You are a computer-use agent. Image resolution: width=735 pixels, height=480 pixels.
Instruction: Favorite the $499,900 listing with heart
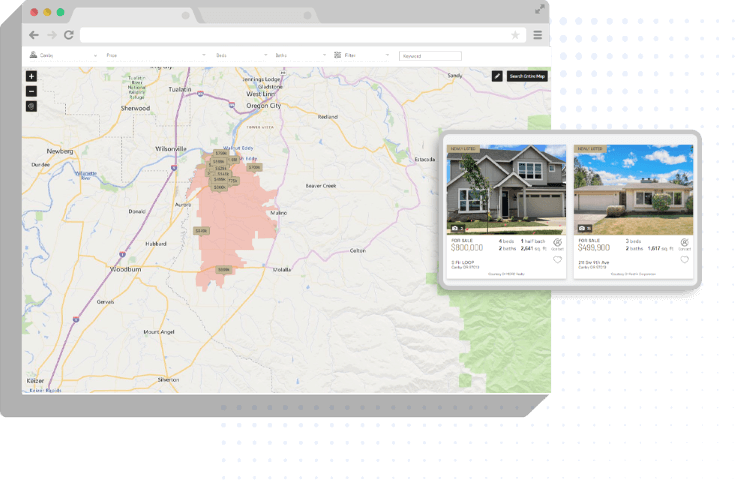point(684,260)
